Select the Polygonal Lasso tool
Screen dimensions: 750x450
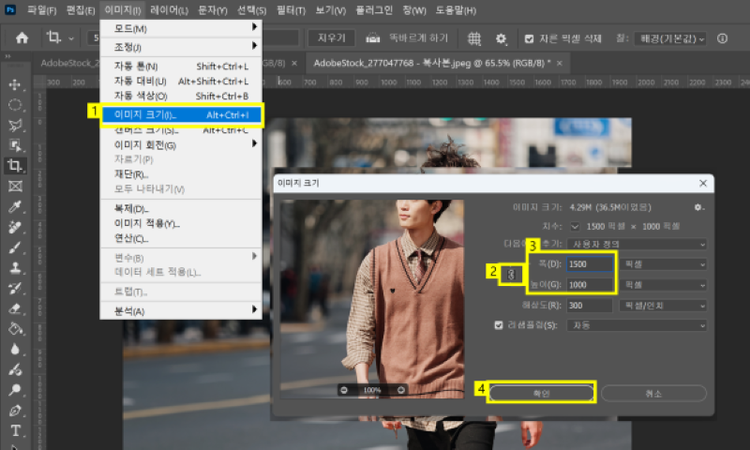[15, 125]
